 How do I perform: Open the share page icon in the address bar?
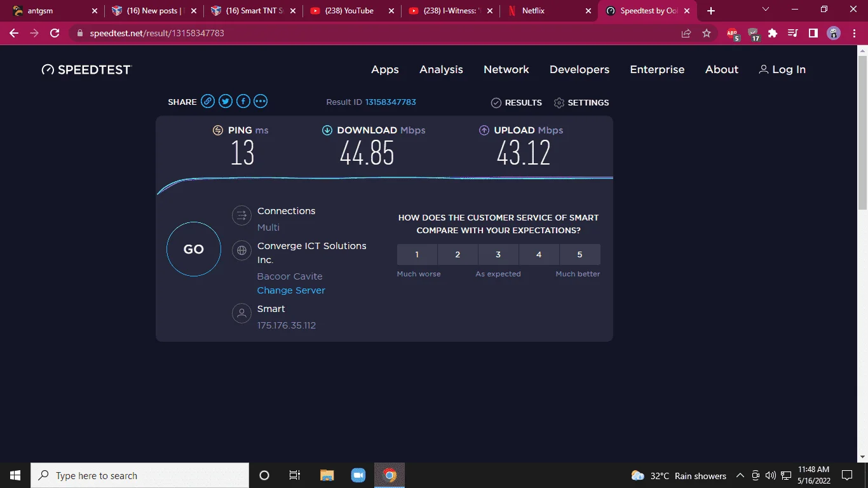coord(686,33)
